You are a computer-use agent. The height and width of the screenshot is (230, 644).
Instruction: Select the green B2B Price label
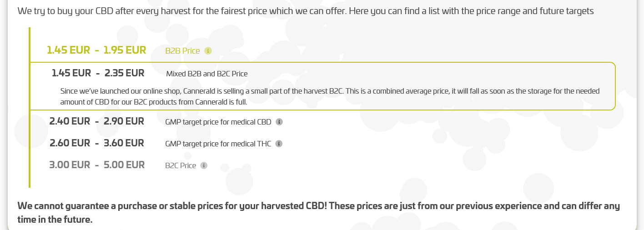click(x=182, y=51)
